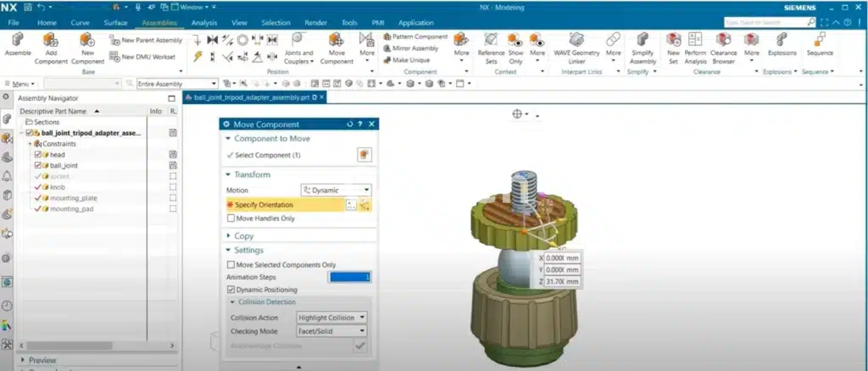This screenshot has height=371, width=868.
Task: Click the Simplify Assembly icon
Action: [x=642, y=41]
